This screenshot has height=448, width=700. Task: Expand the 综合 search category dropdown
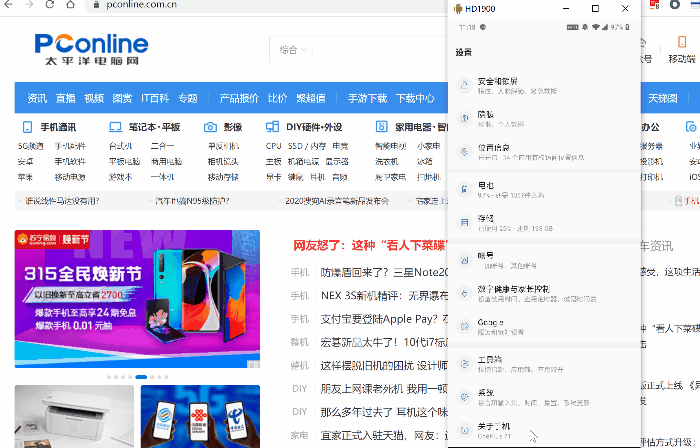pyautogui.click(x=293, y=50)
